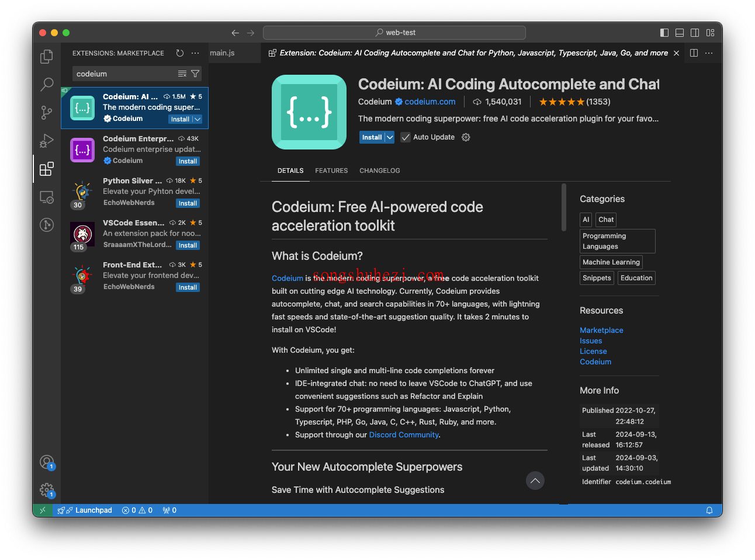
Task: Open the Search view in activity bar
Action: point(47,85)
